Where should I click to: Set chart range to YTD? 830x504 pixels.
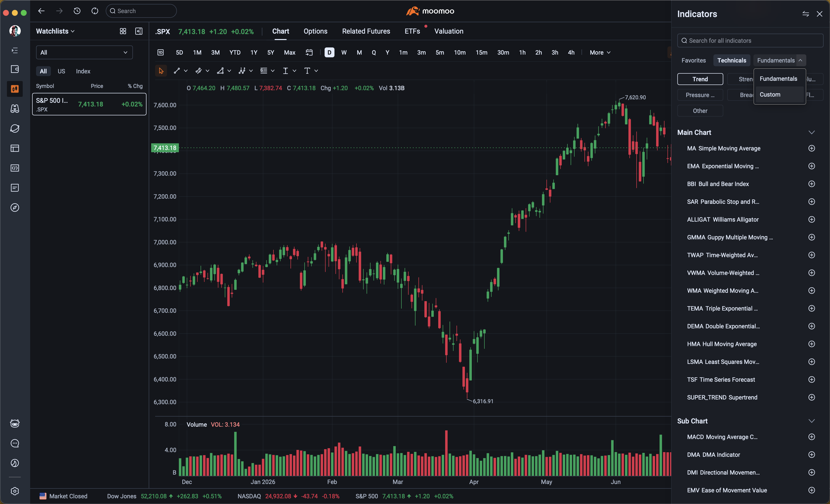[235, 53]
